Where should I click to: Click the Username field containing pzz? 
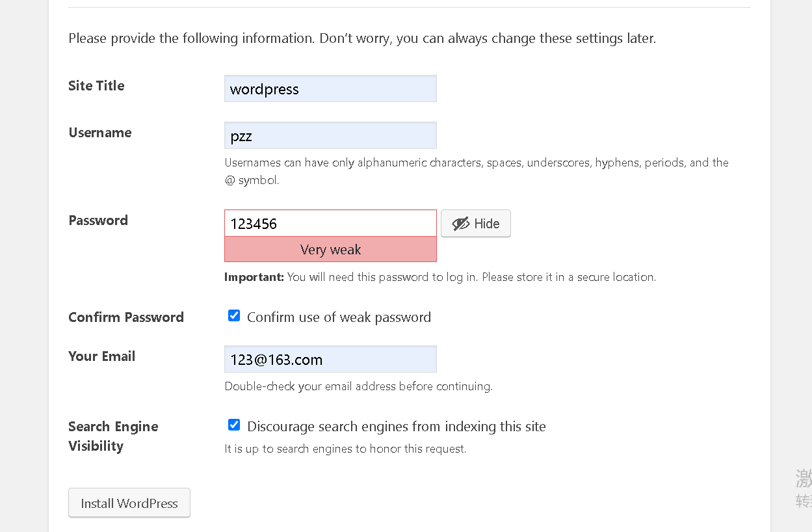coord(330,135)
